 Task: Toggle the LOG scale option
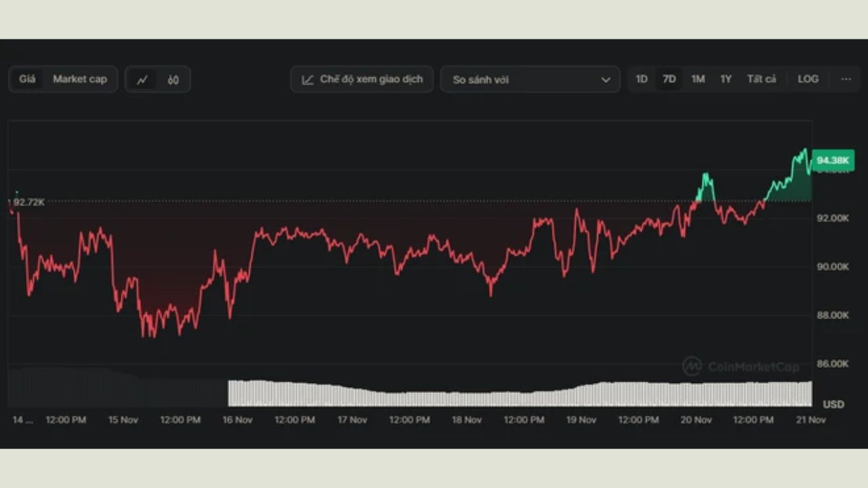808,79
